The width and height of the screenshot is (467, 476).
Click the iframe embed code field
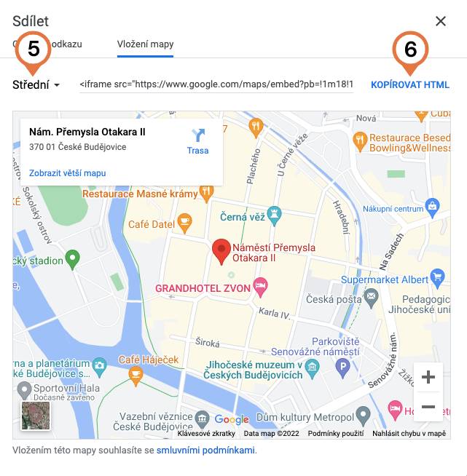(216, 84)
